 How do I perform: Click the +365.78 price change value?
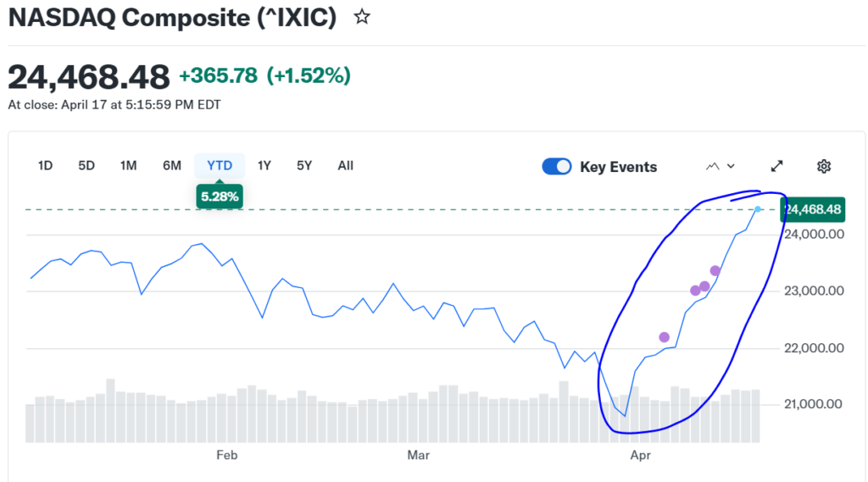[218, 75]
